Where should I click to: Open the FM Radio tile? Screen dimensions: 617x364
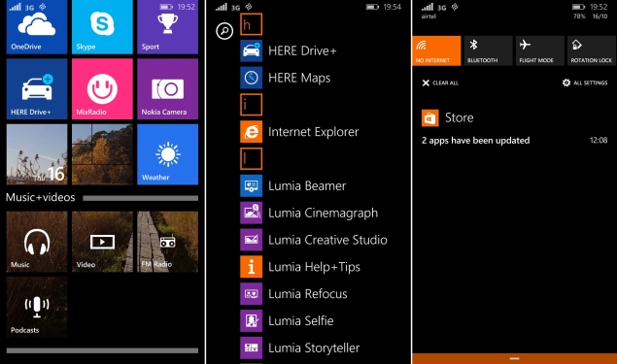click(168, 242)
